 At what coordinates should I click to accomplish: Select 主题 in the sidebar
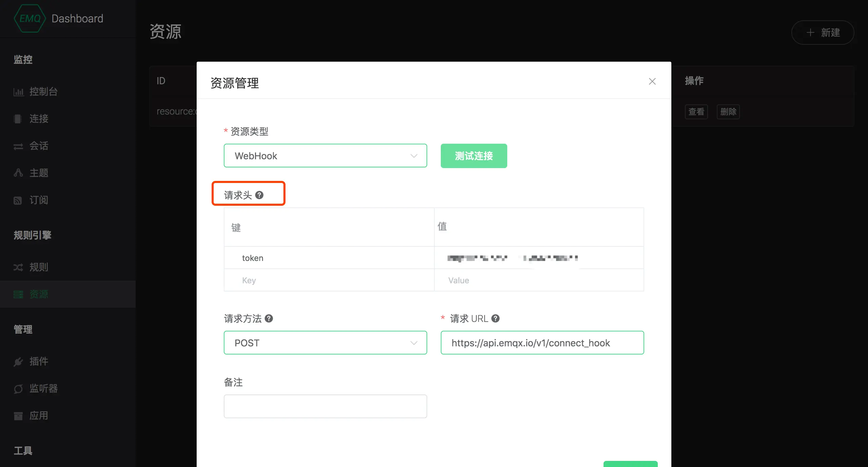39,173
